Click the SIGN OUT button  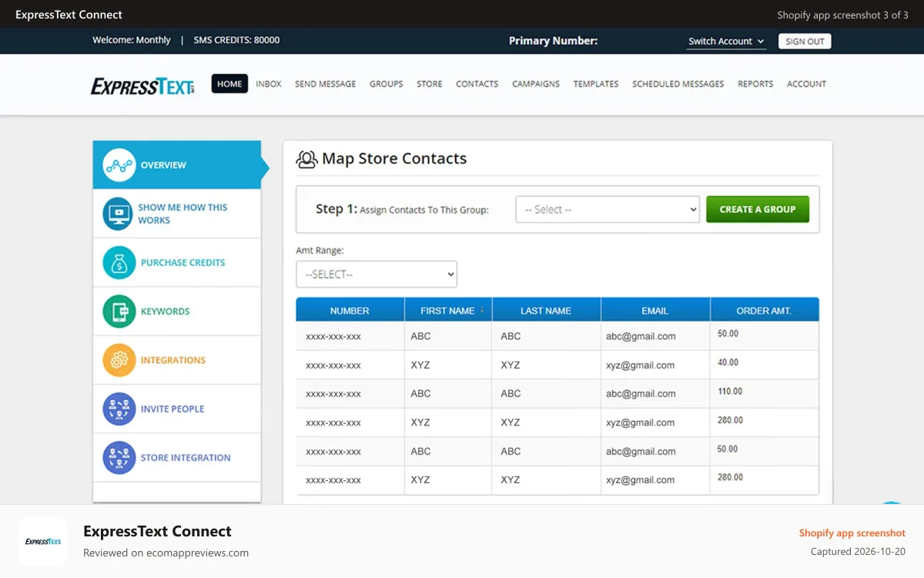tap(805, 42)
